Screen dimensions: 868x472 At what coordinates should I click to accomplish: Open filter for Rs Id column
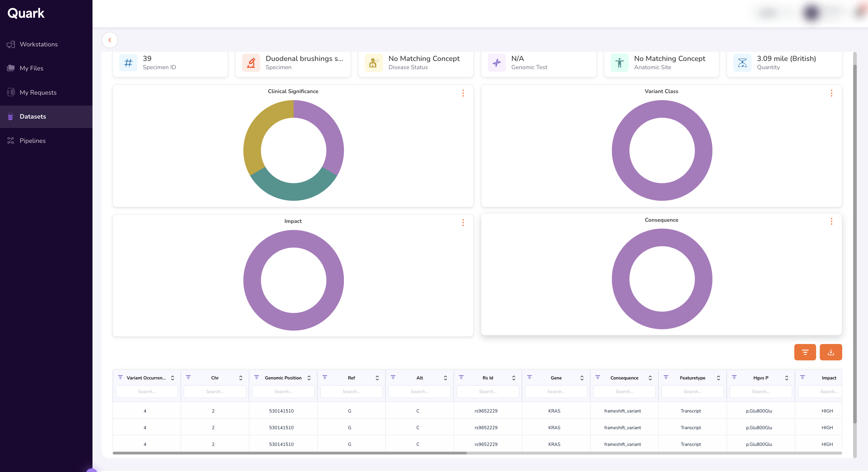point(461,377)
